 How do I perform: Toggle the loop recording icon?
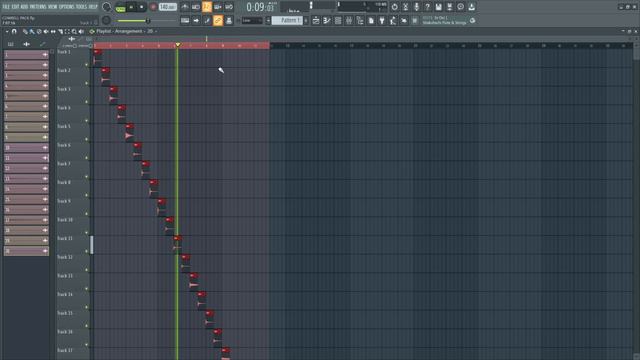click(x=229, y=7)
